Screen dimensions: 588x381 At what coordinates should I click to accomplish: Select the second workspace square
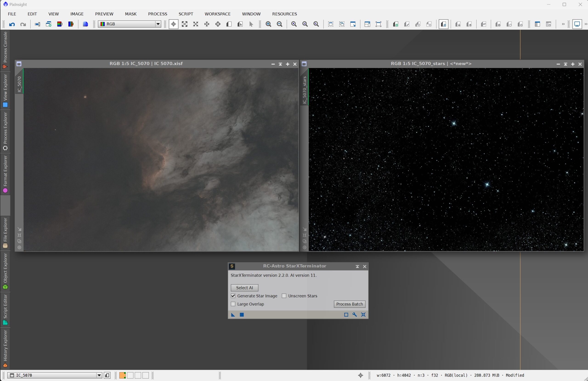pos(130,375)
